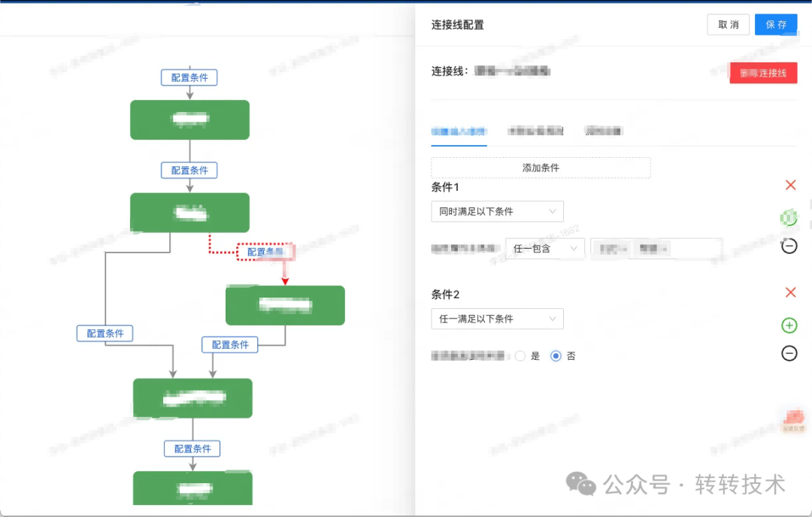This screenshot has height=517, width=812.
Task: Select the green node the red arrow points to
Action: [x=286, y=305]
